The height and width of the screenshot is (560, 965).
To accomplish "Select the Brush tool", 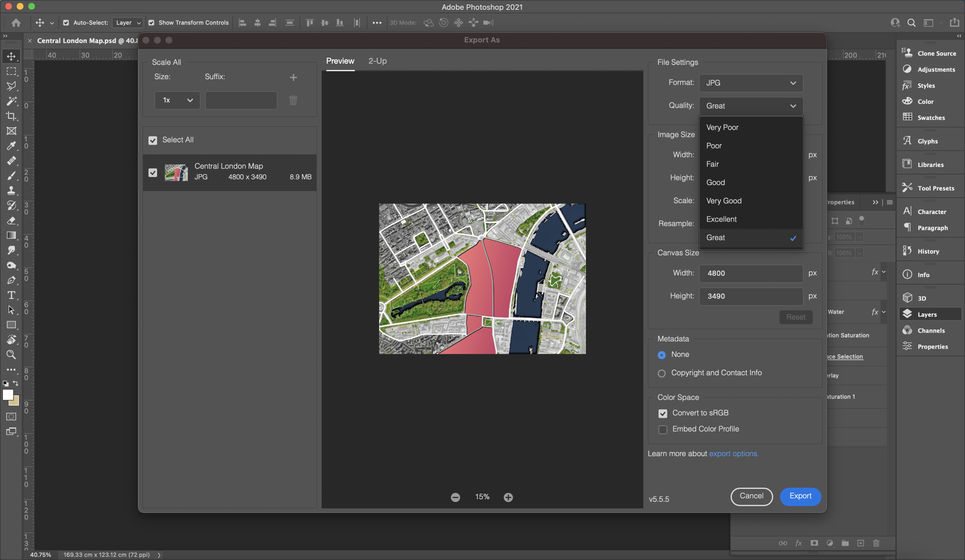I will tap(11, 175).
